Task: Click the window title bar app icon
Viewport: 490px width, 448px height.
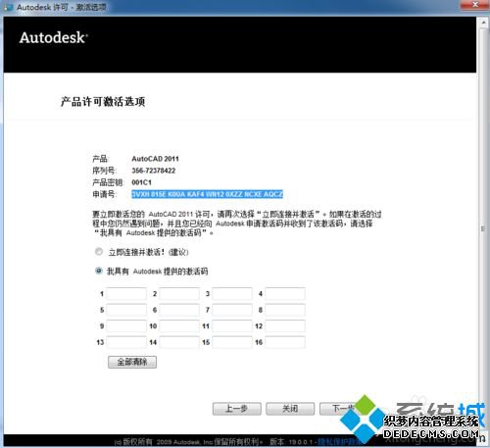Action: (x=8, y=7)
